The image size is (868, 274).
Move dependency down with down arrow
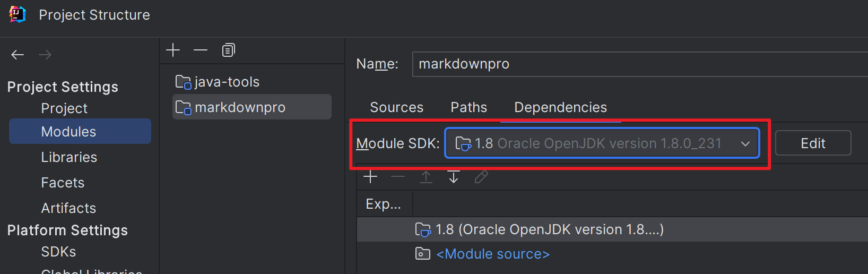(454, 177)
